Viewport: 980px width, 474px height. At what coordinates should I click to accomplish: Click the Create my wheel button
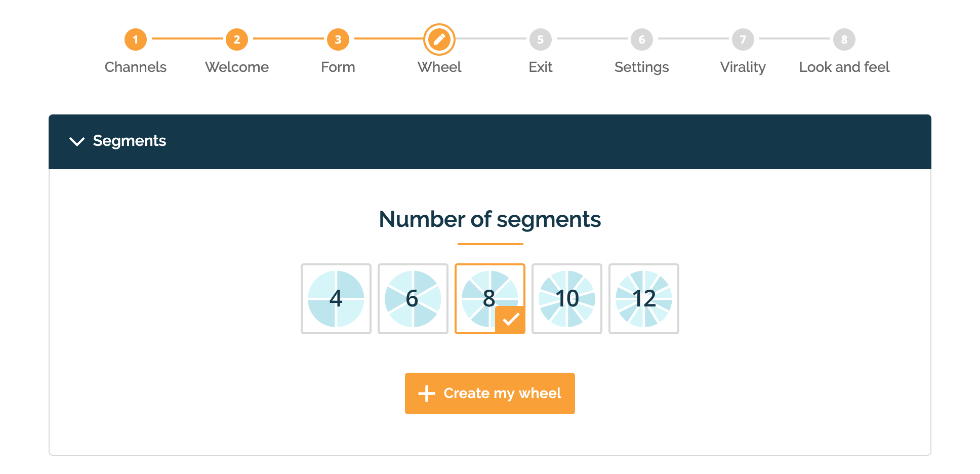click(490, 393)
